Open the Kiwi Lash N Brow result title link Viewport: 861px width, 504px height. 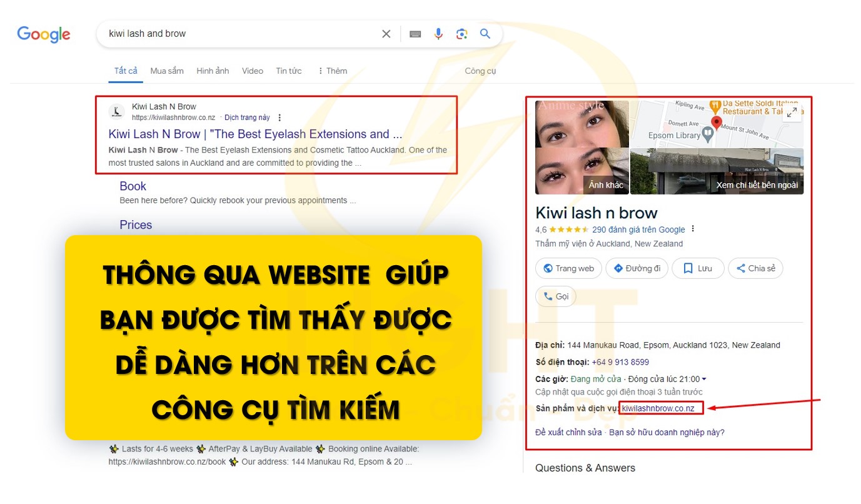255,134
